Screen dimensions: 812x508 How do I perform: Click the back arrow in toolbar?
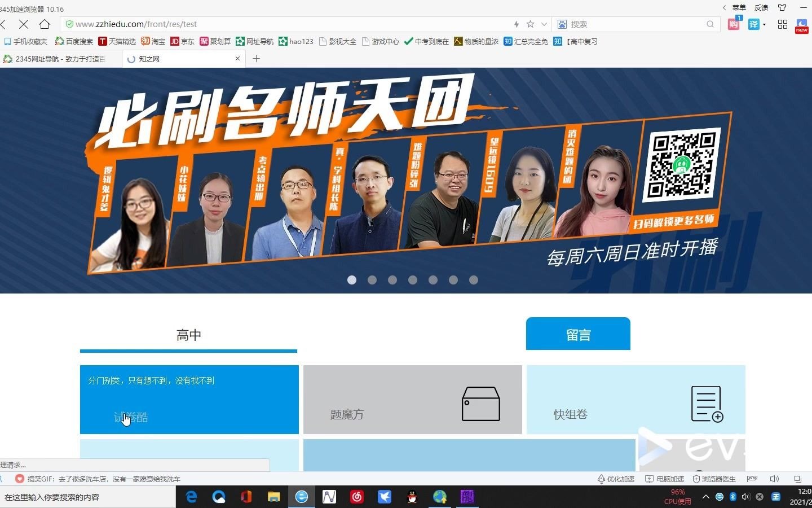[x=3, y=24]
